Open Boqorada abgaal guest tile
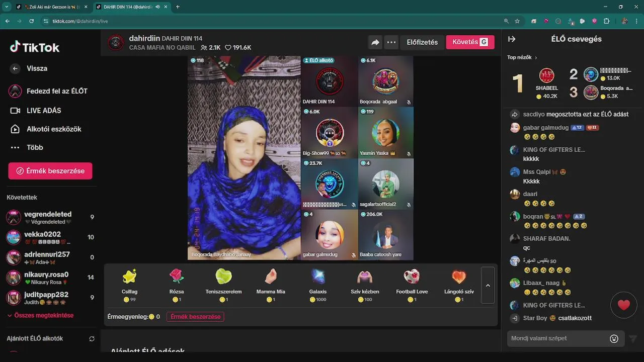 [x=386, y=80]
